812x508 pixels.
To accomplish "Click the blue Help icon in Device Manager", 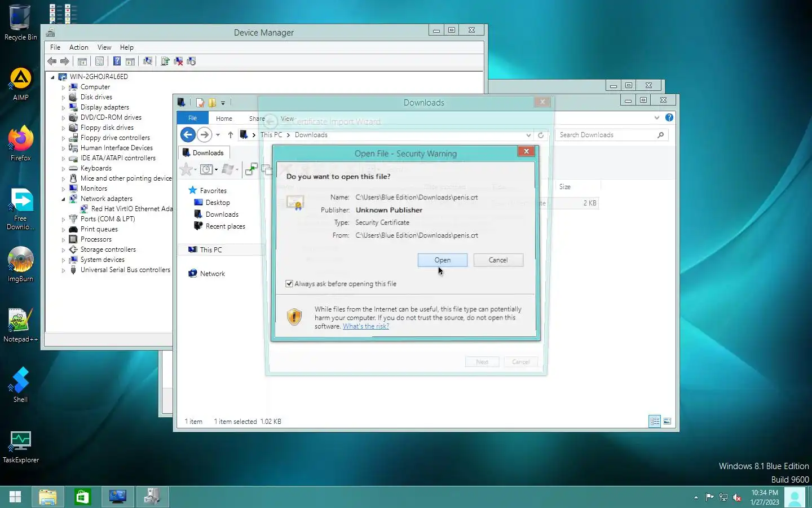I will pyautogui.click(x=117, y=62).
